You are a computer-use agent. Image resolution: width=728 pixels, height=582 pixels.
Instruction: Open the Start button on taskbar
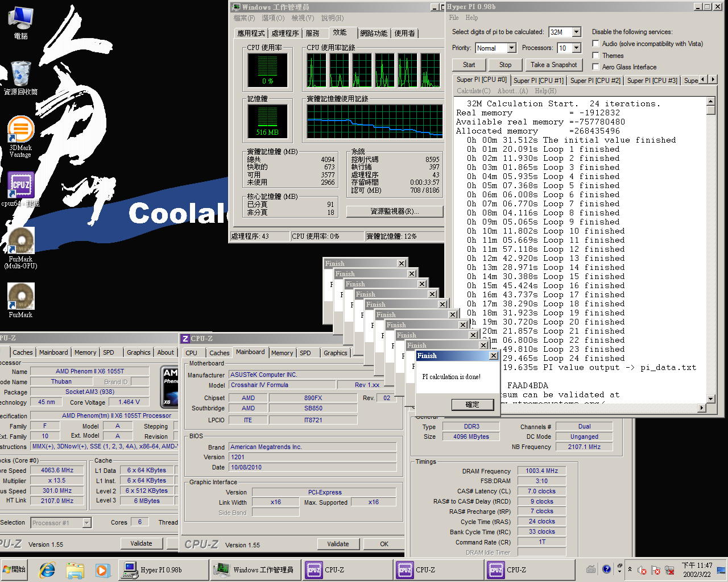(15, 569)
